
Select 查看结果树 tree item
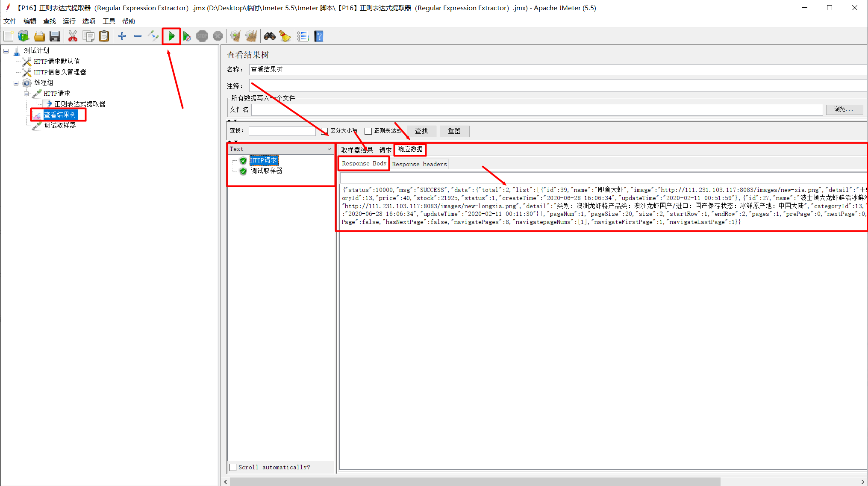point(60,115)
